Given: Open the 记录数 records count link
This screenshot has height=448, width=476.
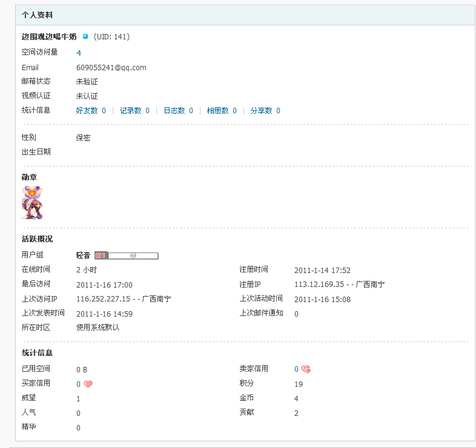Looking at the screenshot, I should click(134, 110).
